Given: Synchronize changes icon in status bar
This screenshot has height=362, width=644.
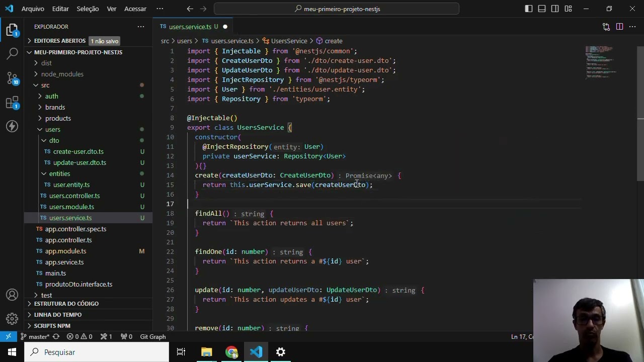Looking at the screenshot, I should tap(56, 336).
